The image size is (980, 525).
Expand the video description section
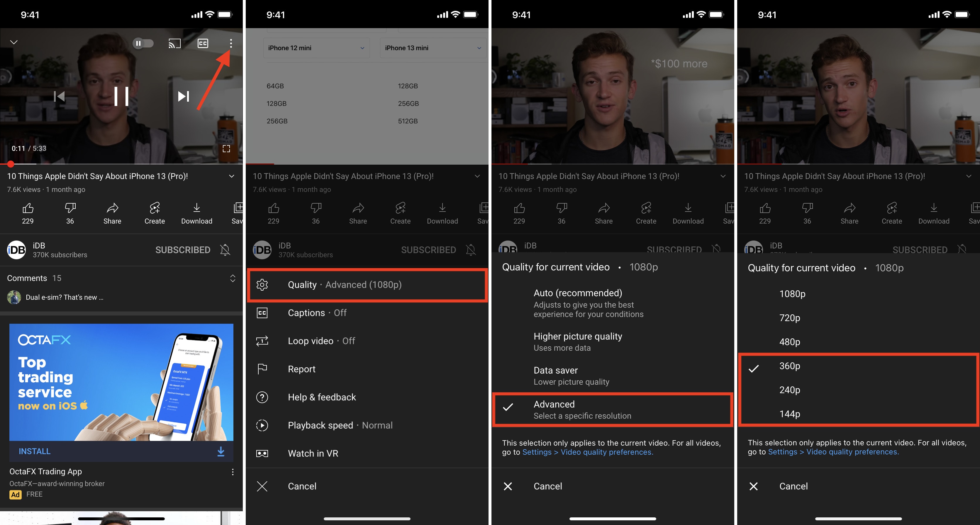pos(232,176)
